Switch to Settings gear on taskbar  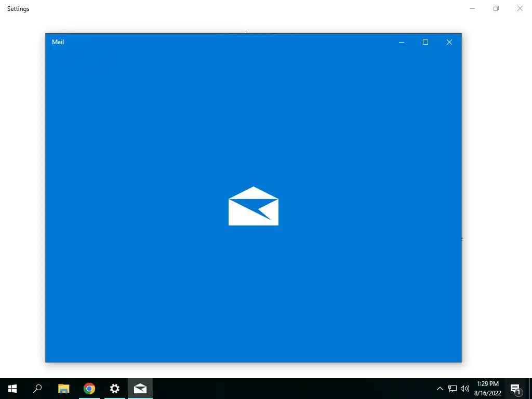click(x=115, y=389)
